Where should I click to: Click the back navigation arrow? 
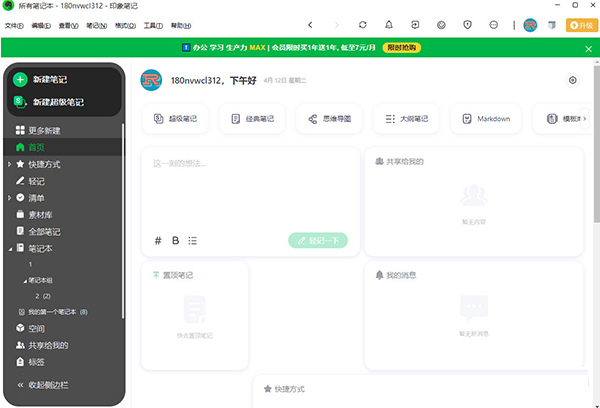click(310, 24)
